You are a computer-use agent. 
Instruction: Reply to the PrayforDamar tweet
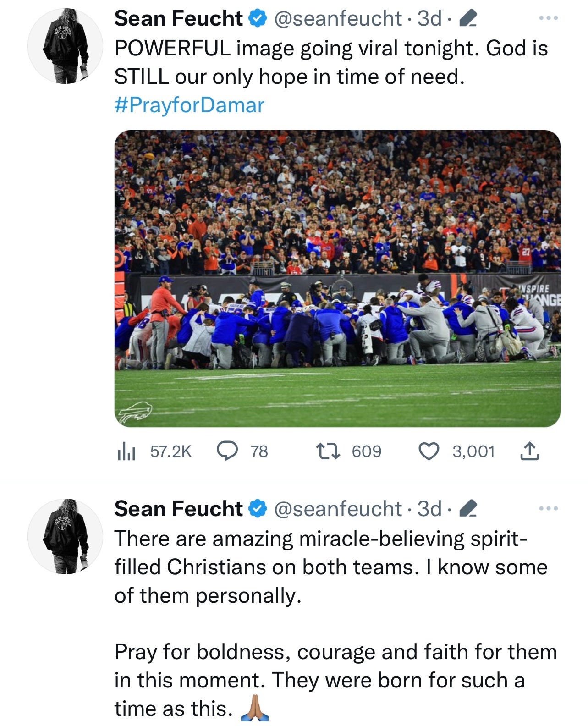point(242,451)
